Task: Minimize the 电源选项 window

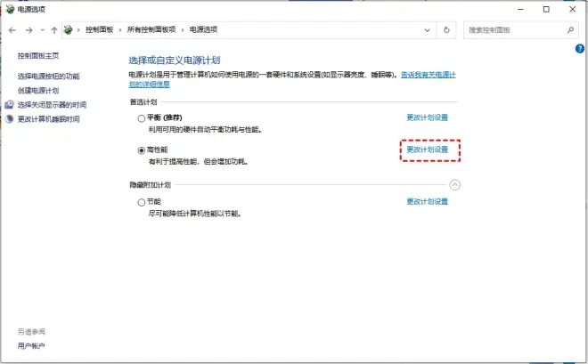Action: 520,10
